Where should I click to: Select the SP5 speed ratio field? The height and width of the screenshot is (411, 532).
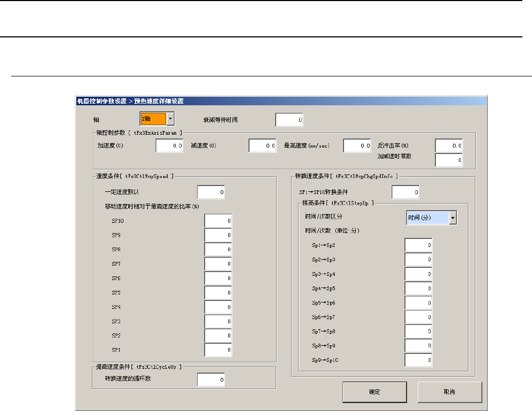tap(218, 293)
